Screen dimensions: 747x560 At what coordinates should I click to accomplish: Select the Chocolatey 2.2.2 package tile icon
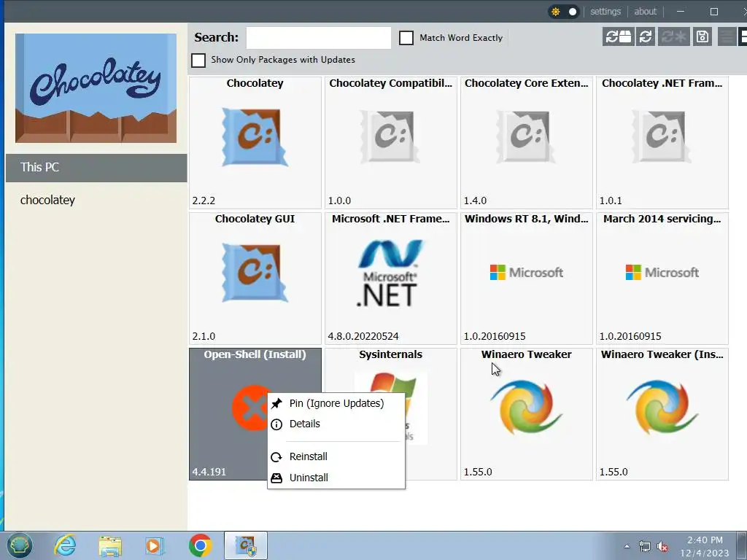point(255,137)
